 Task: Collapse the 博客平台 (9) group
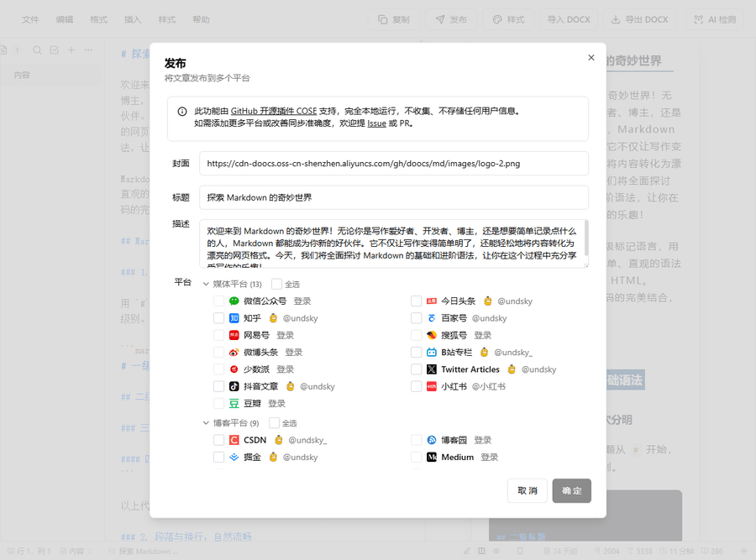pos(206,423)
